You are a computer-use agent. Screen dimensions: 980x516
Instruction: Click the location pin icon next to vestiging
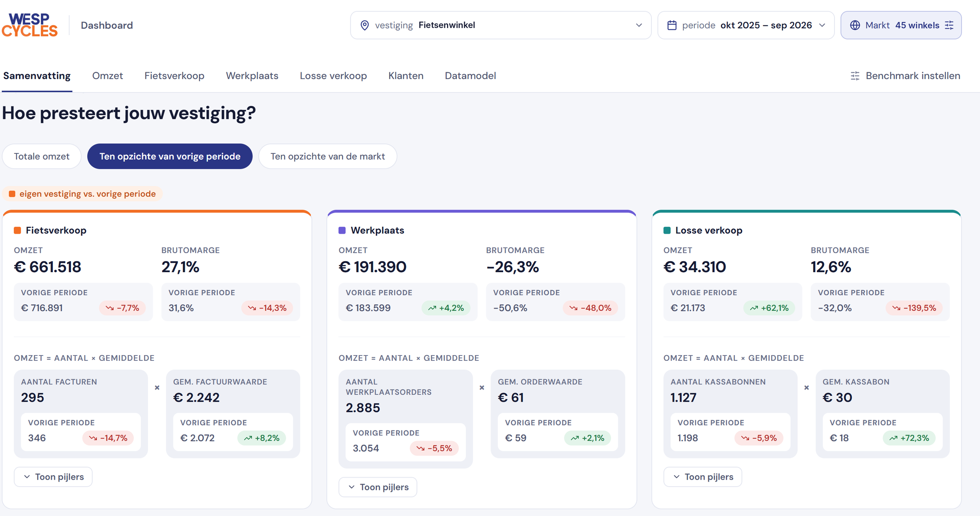365,25
